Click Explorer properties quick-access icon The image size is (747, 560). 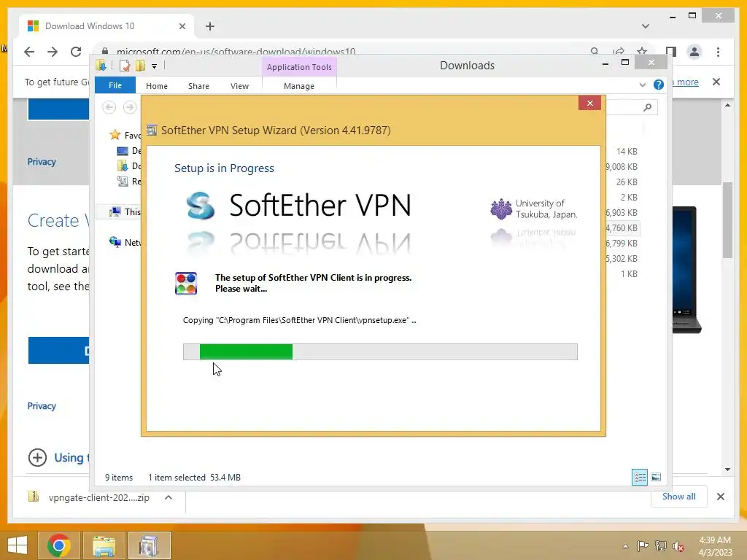click(x=125, y=66)
